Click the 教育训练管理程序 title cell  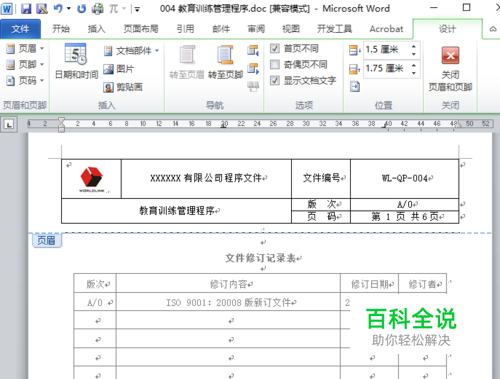(x=177, y=211)
